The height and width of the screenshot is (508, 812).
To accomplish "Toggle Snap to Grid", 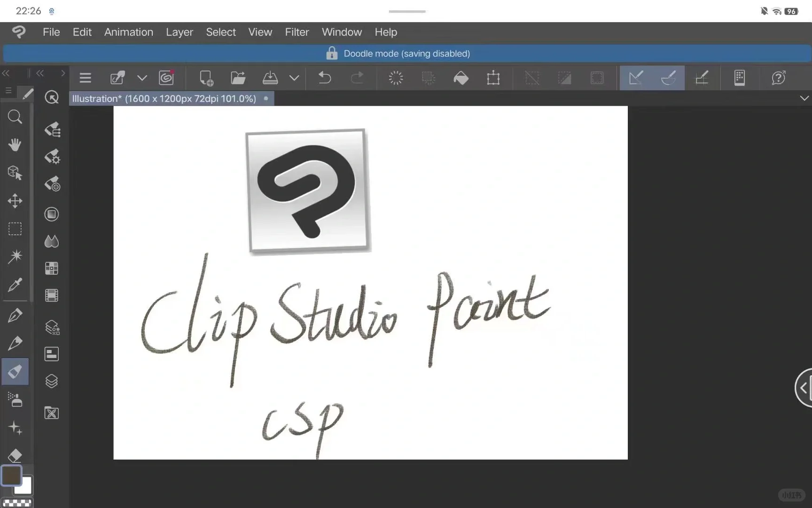I will tap(702, 78).
